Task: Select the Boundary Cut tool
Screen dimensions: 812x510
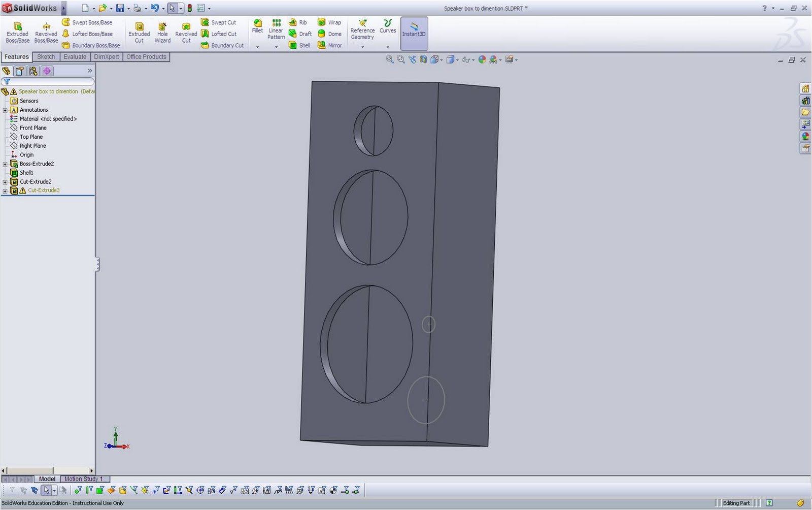Action: (x=222, y=45)
